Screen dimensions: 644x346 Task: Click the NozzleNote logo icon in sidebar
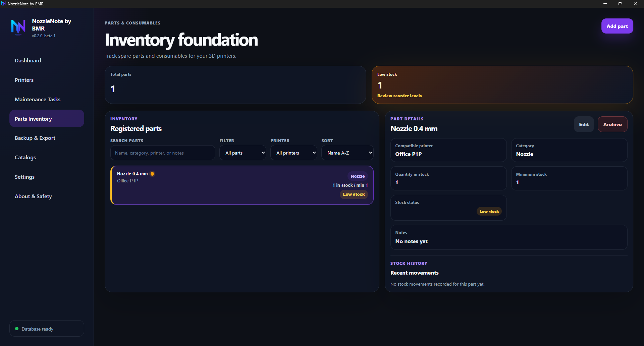tap(18, 27)
